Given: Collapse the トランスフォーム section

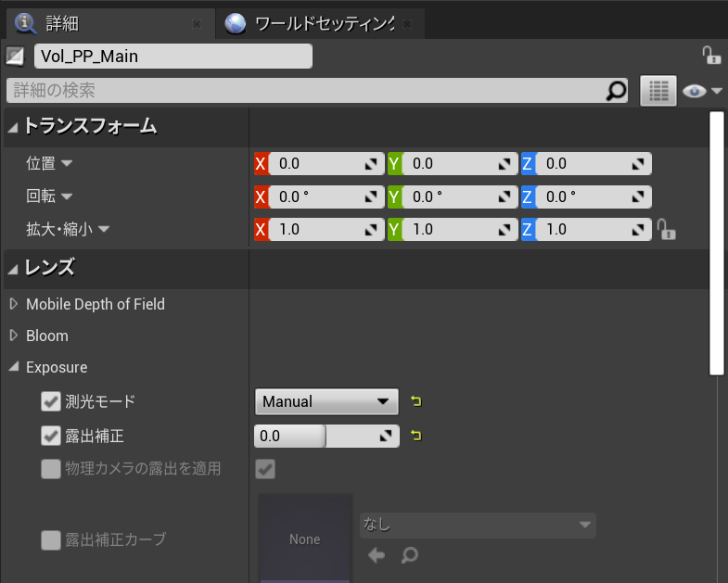Looking at the screenshot, I should [13, 127].
